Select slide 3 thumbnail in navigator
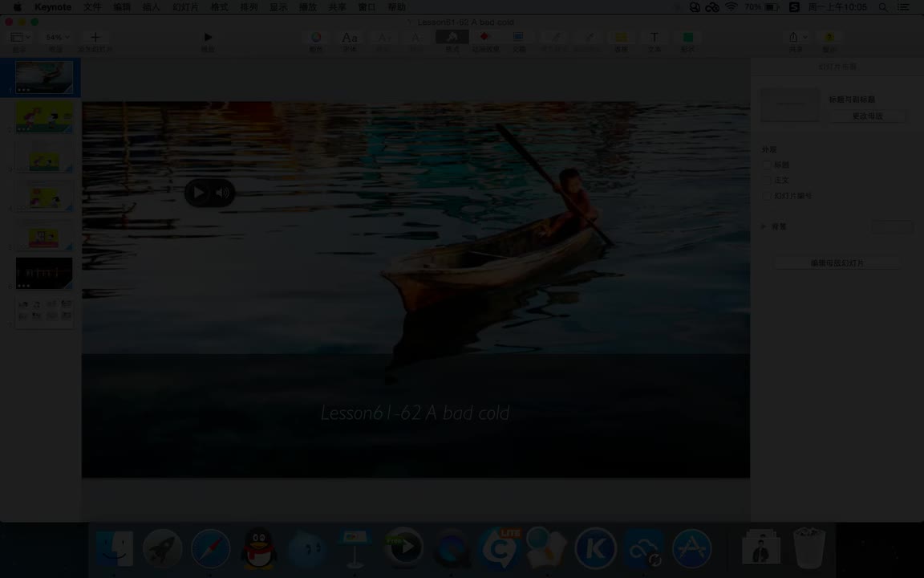 [x=43, y=156]
